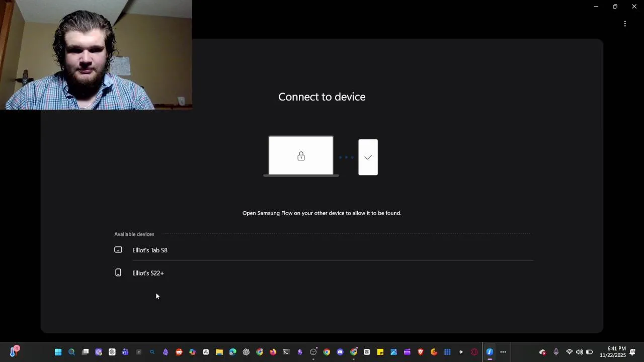Click the tablet icon beside Elliot's Tab S8
Image resolution: width=644 pixels, height=362 pixels.
click(118, 249)
